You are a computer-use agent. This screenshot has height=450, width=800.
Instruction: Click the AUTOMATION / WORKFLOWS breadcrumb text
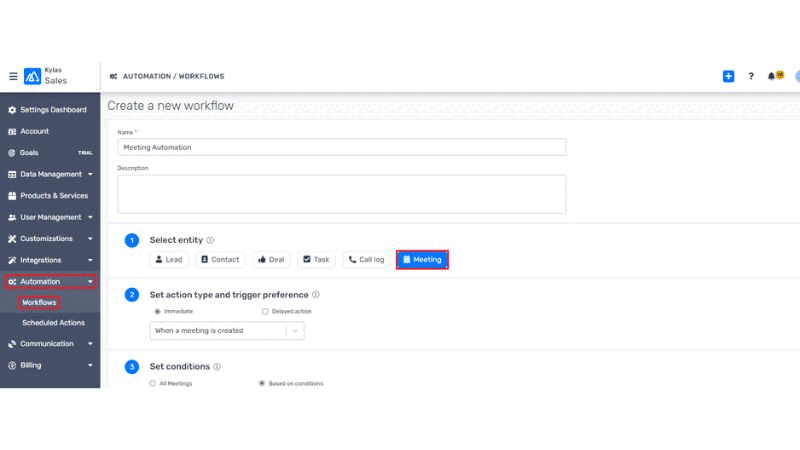click(x=173, y=76)
